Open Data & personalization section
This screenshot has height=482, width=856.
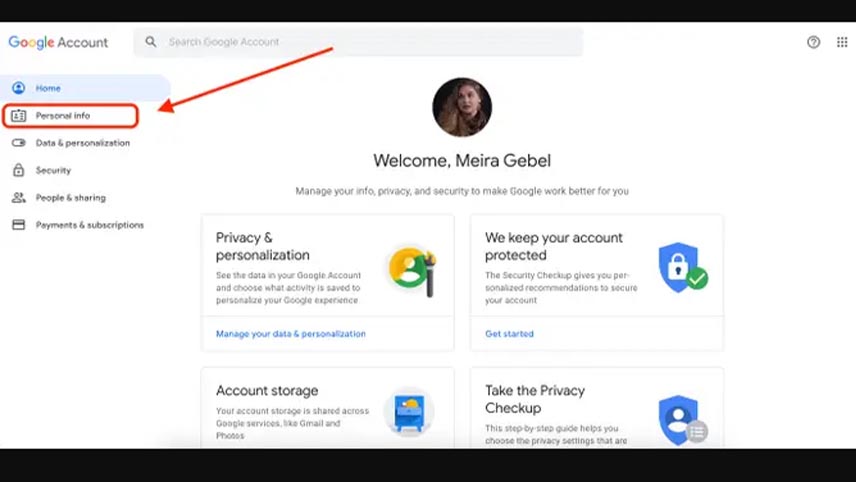pyautogui.click(x=82, y=143)
